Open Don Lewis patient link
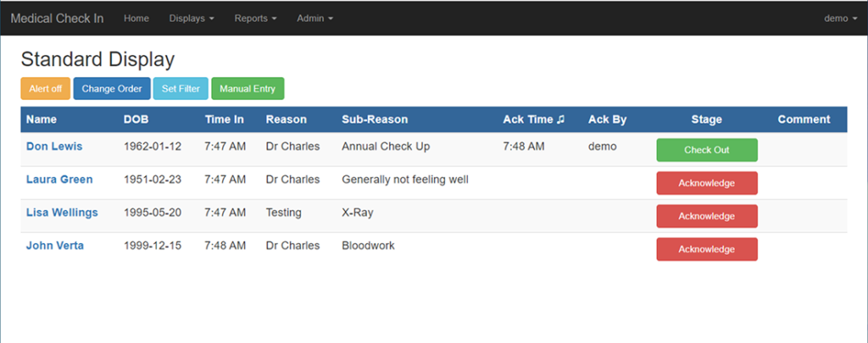 click(x=54, y=147)
